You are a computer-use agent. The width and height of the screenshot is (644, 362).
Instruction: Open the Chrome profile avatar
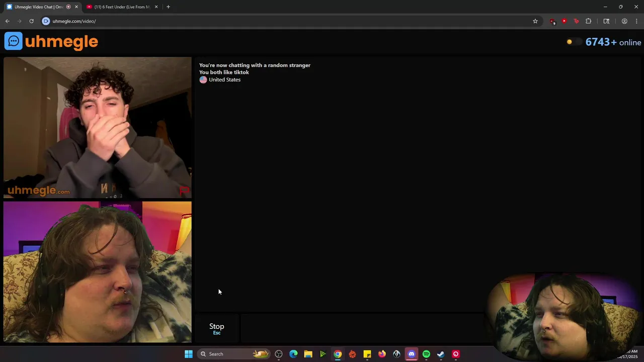coord(624,21)
